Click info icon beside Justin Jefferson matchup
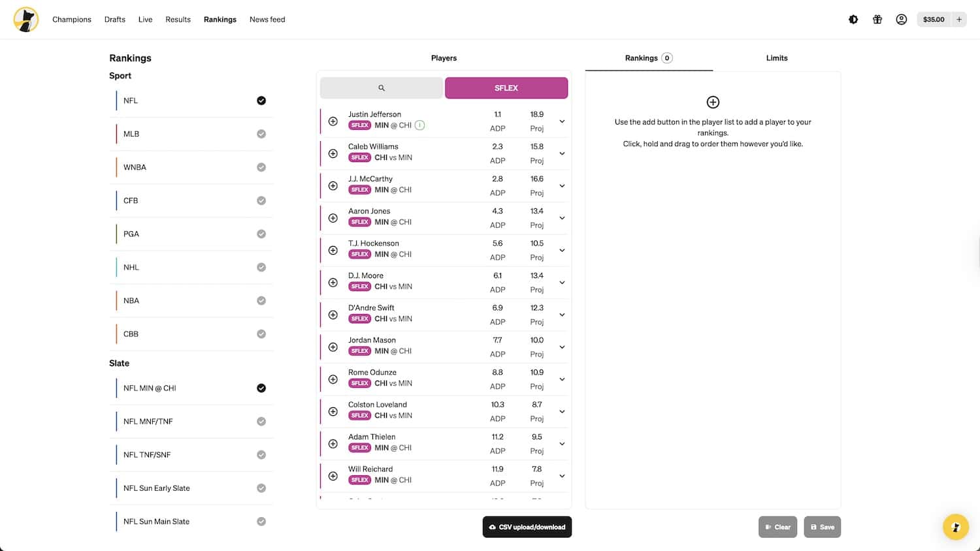The height and width of the screenshot is (551, 980). 420,125
